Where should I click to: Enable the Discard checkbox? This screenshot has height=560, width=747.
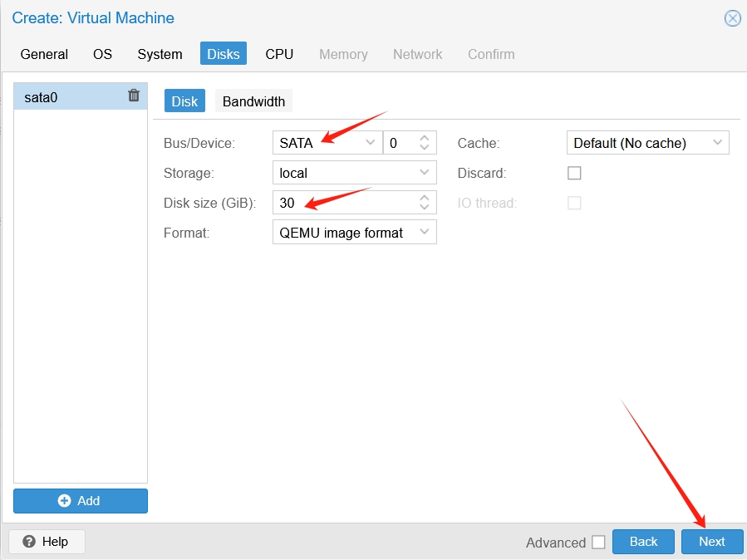click(x=574, y=173)
